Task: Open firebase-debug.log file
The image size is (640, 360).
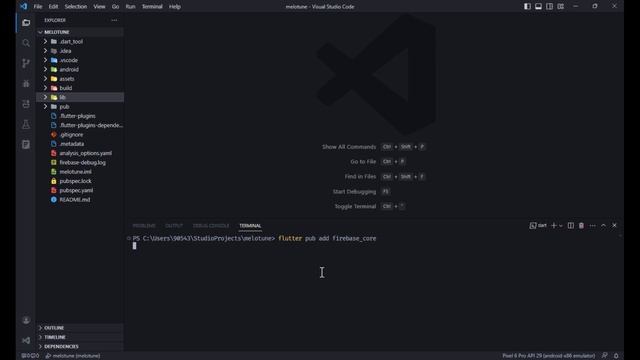Action: (x=80, y=162)
